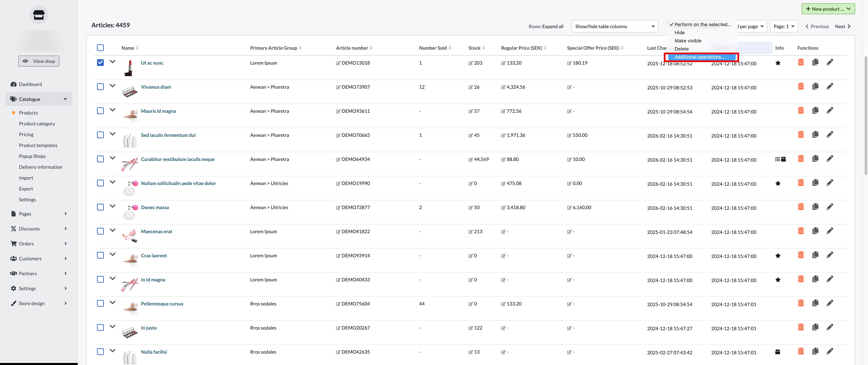Check the Donec massa row checkbox
Screen dimensions: 868x365
point(100,207)
